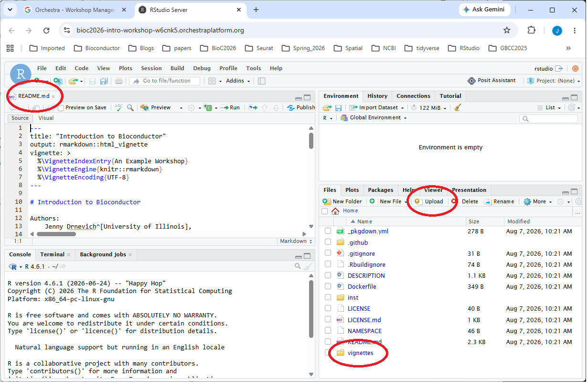Click the Upload button in Files
Screen dimensions: 588x388
[x=429, y=202]
